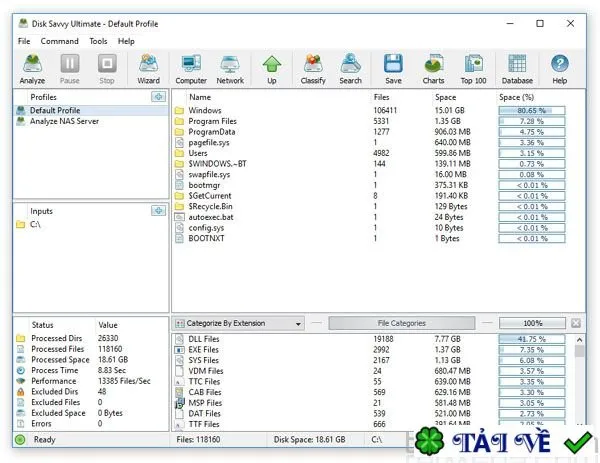Select the Computer toolbar icon
The image size is (600, 463).
[x=191, y=69]
